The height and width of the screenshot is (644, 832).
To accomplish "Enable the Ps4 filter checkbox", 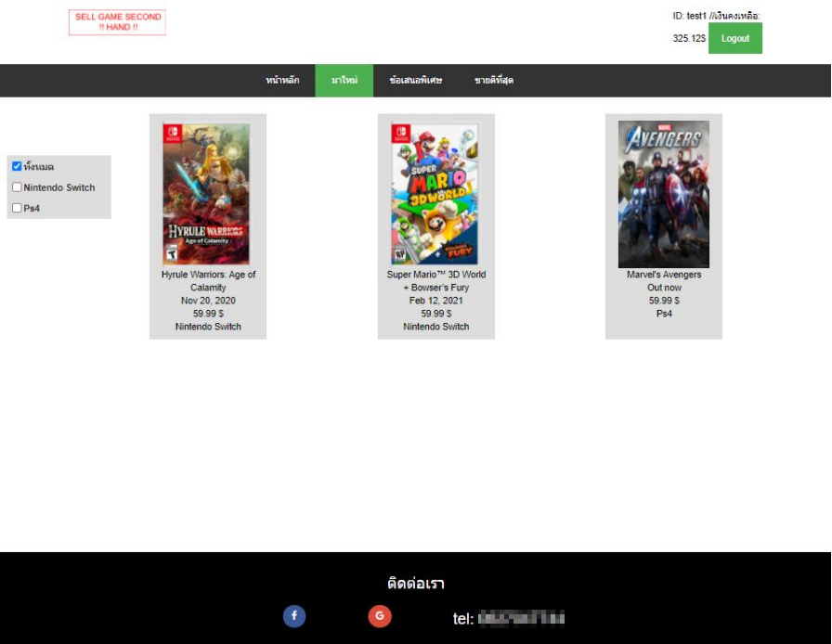I will (x=17, y=208).
